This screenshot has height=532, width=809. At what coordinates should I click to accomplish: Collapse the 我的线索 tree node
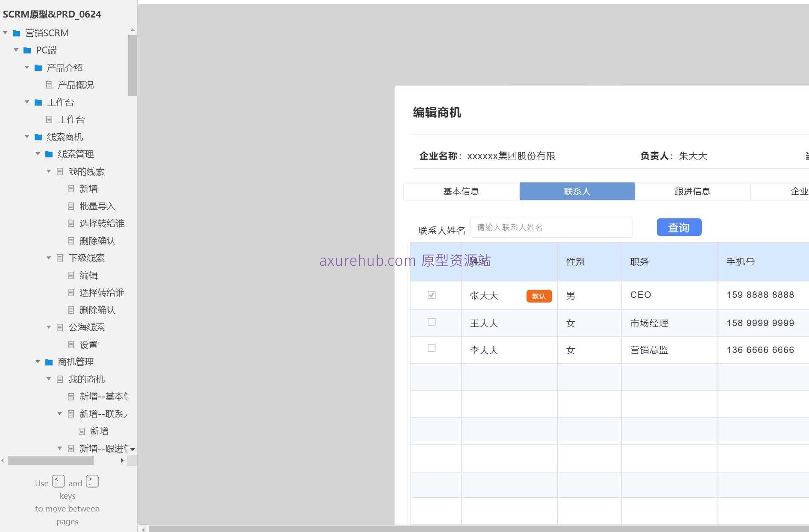pos(48,171)
